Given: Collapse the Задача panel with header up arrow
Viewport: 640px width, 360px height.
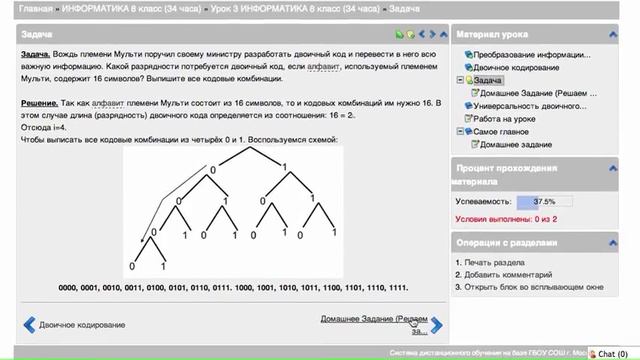Looking at the screenshot, I should (444, 34).
